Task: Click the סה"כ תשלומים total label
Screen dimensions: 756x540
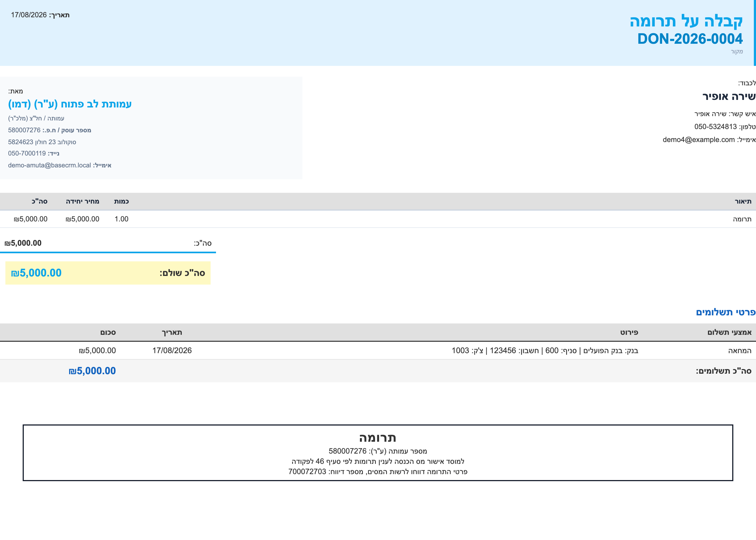Action: [724, 371]
